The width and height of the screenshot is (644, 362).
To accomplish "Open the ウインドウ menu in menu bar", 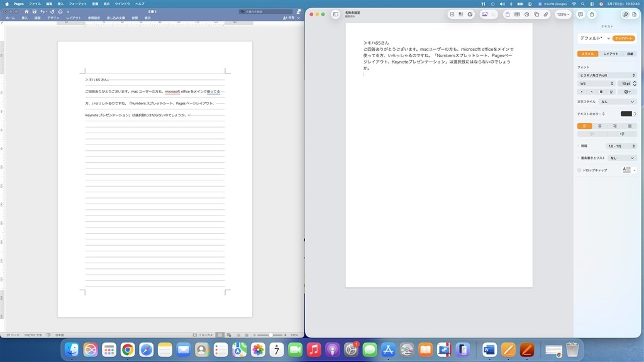I will tap(123, 4).
